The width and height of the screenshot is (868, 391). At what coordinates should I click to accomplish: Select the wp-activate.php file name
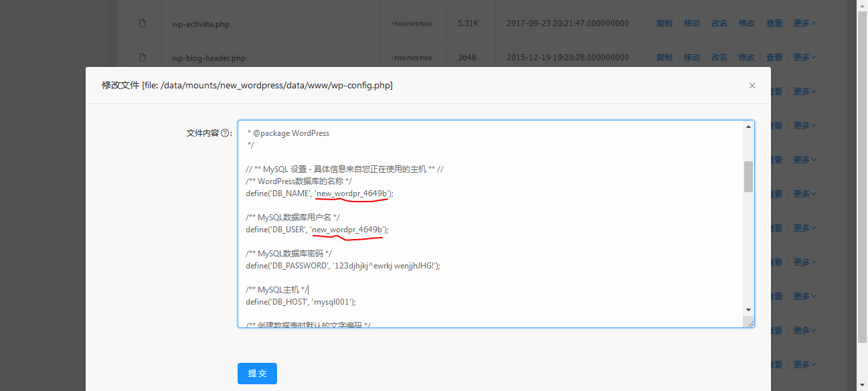(201, 24)
